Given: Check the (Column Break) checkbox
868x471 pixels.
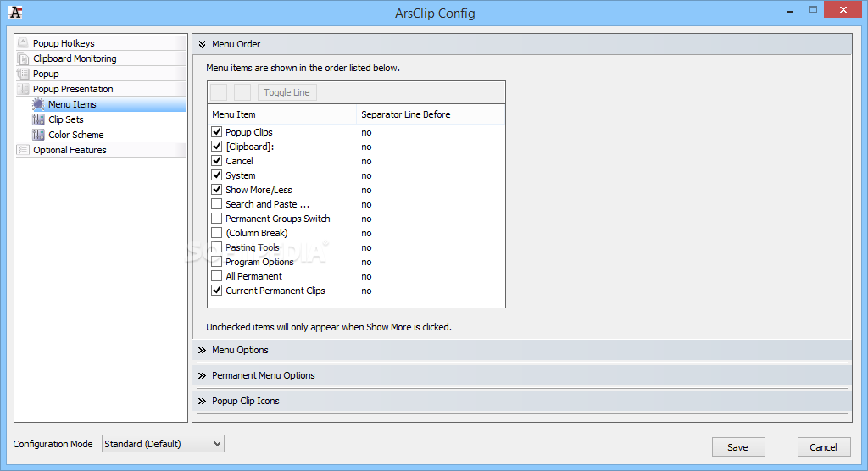Looking at the screenshot, I should pyautogui.click(x=216, y=232).
